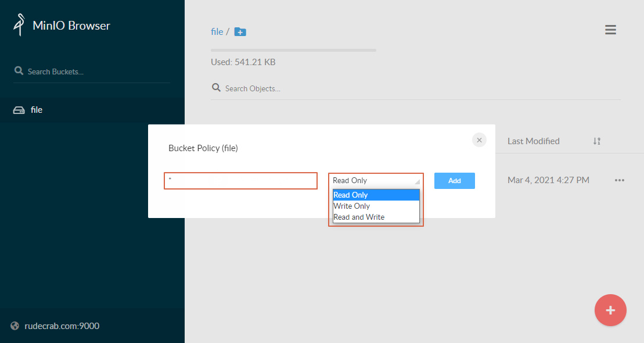Image resolution: width=644 pixels, height=343 pixels.
Task: Close the Bucket Policy dialog
Action: click(x=479, y=140)
